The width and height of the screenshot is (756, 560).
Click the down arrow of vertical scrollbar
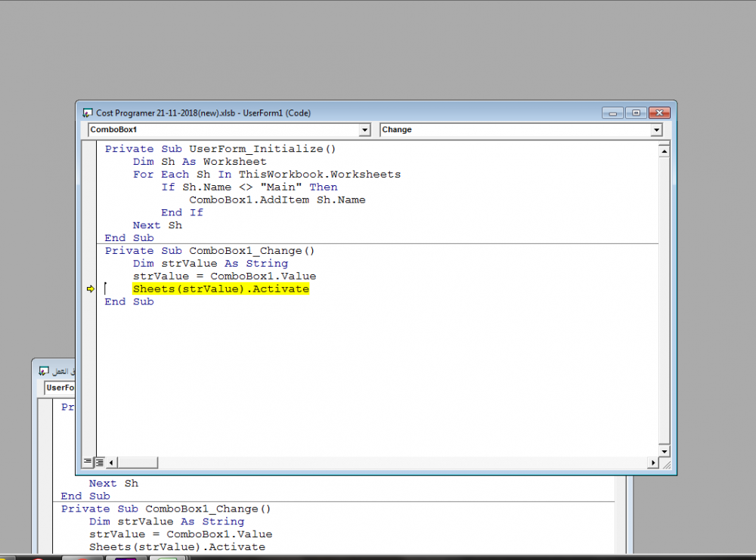point(664,452)
